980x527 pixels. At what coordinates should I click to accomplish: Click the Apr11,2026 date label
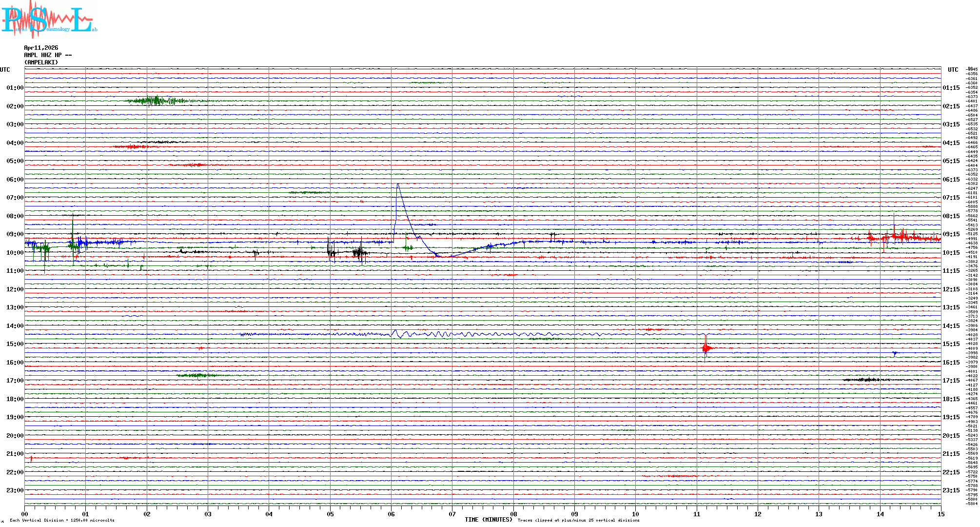point(41,48)
